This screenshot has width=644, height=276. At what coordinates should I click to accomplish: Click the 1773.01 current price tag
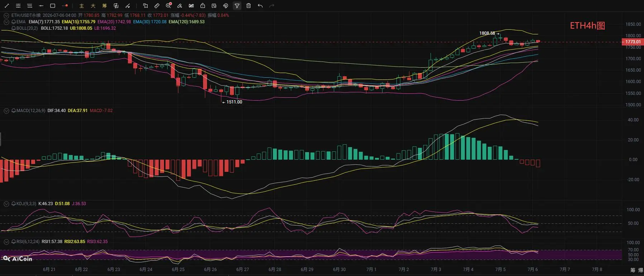tap(633, 42)
